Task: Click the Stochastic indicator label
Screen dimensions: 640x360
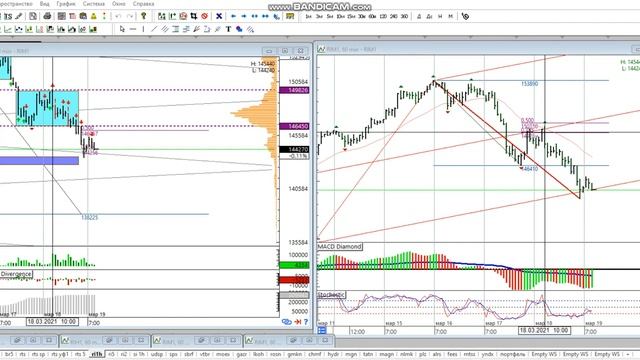Action: pyautogui.click(x=331, y=295)
